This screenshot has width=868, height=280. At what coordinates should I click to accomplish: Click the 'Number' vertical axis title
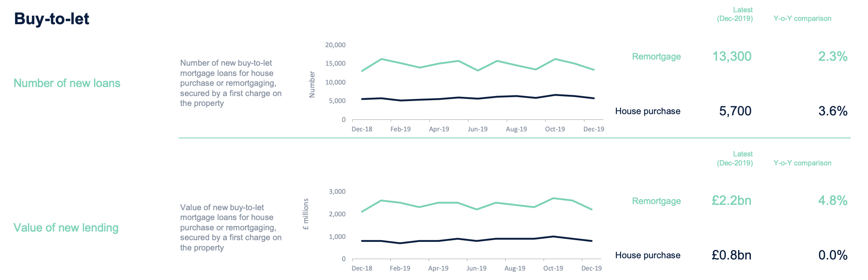click(x=312, y=84)
